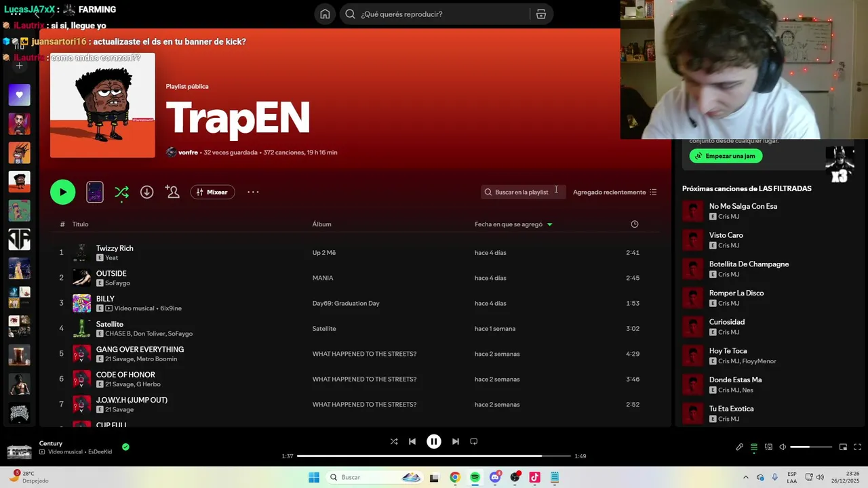Viewport: 868px width, 488px height.
Task: Open the lyrics microphone icon in player
Action: [x=740, y=447]
